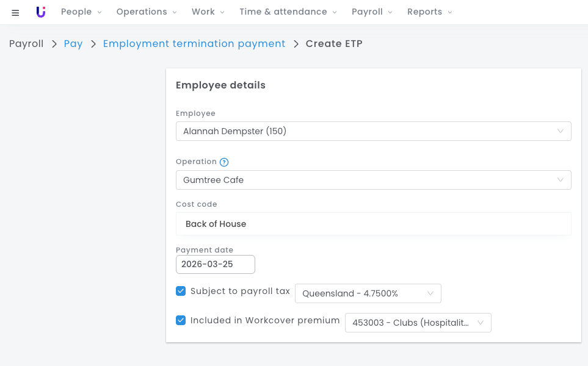Click the Back of House cost code field

point(373,224)
